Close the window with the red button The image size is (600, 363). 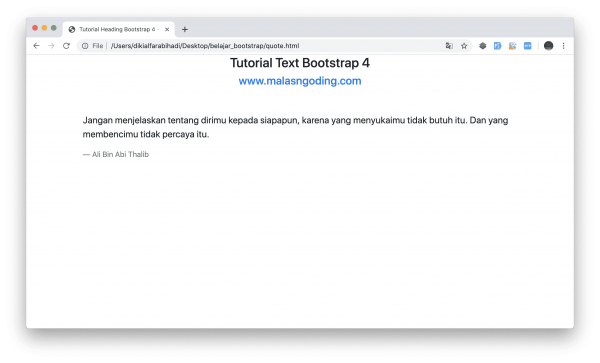coord(35,28)
